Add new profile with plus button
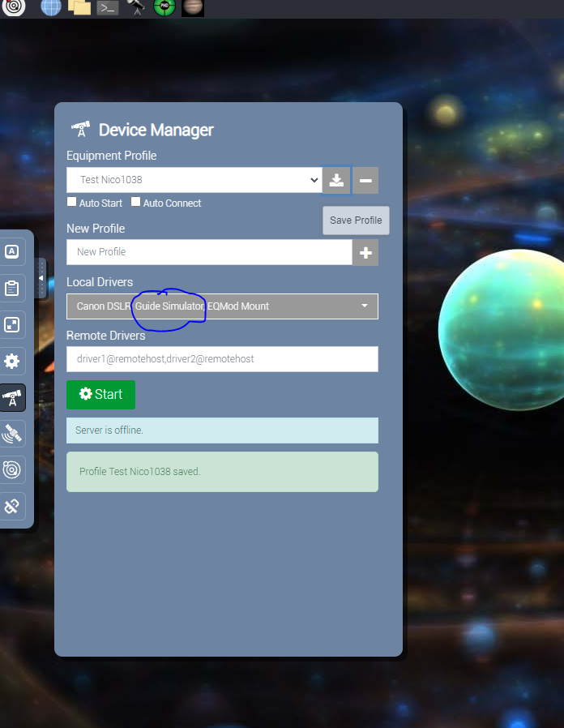Image resolution: width=564 pixels, height=728 pixels. [x=365, y=253]
